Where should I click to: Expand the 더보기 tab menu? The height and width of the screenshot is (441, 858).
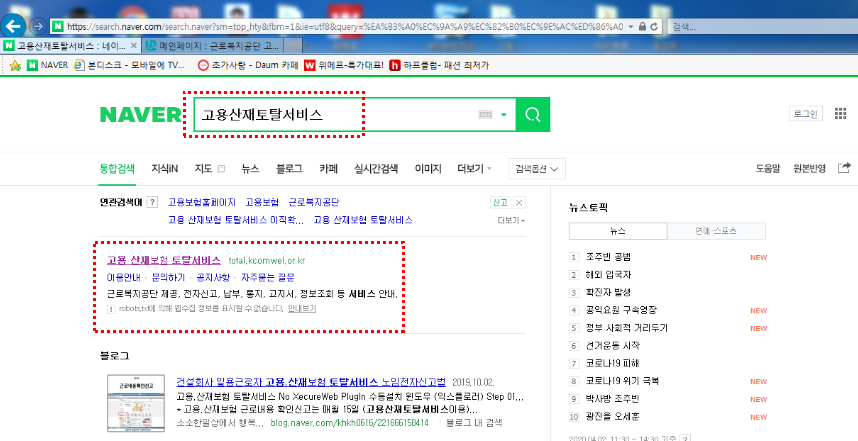tap(474, 169)
